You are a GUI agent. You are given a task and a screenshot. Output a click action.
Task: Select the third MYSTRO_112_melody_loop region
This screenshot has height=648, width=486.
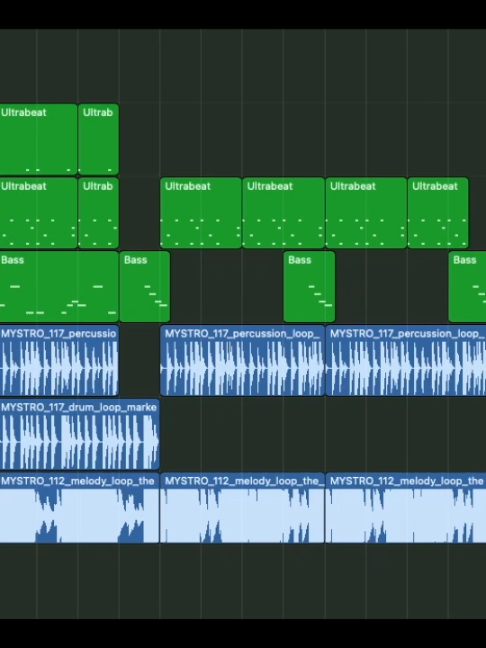point(406,507)
